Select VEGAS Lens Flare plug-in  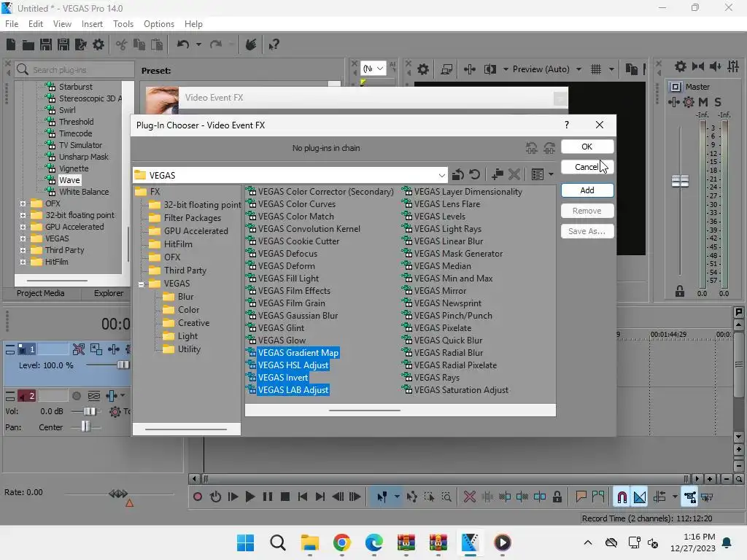(x=447, y=204)
